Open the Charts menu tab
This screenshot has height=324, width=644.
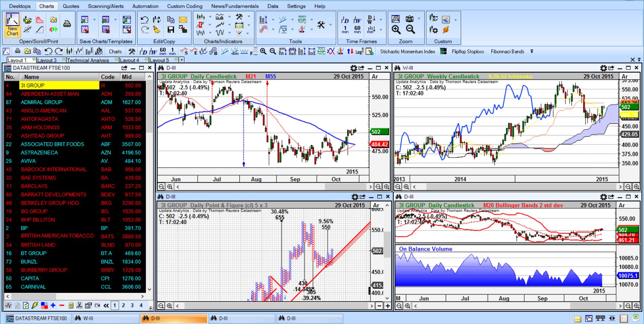point(47,6)
